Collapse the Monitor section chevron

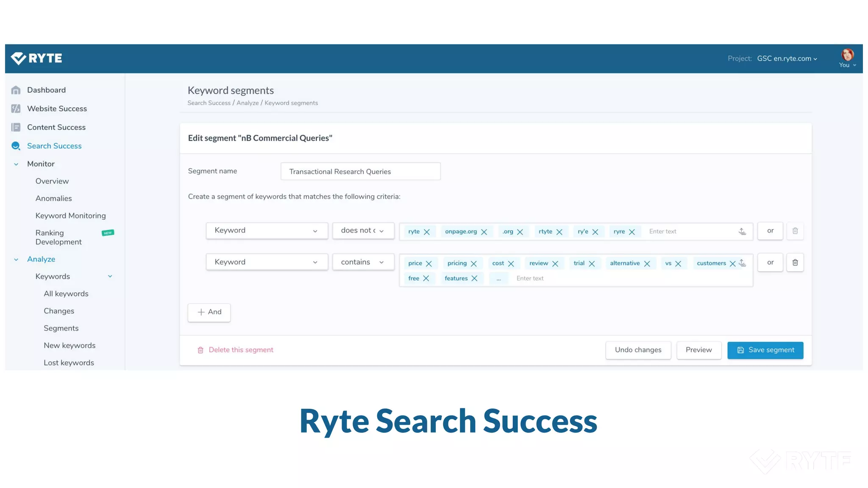[x=16, y=164]
